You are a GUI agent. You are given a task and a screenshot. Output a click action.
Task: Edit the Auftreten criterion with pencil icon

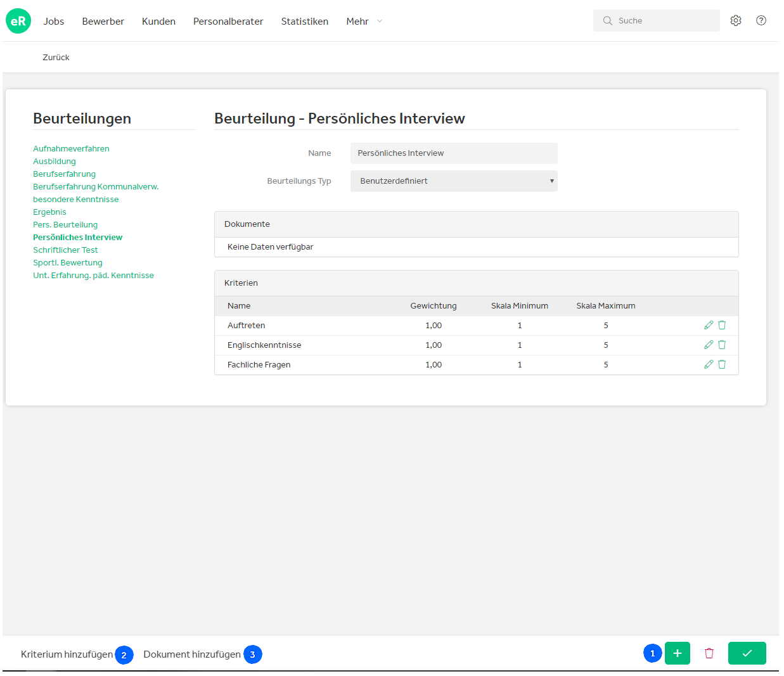(709, 325)
